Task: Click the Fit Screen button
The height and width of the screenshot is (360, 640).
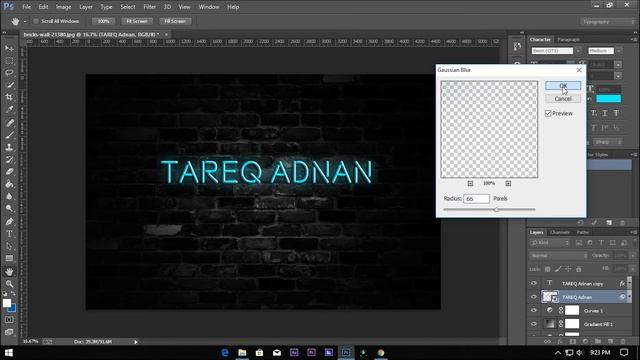Action: point(137,21)
